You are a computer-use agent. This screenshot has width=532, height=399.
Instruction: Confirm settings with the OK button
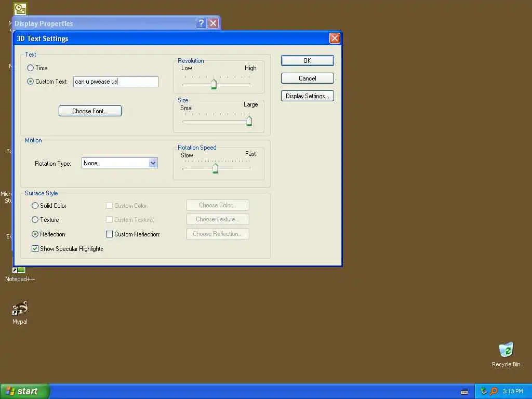click(x=308, y=60)
